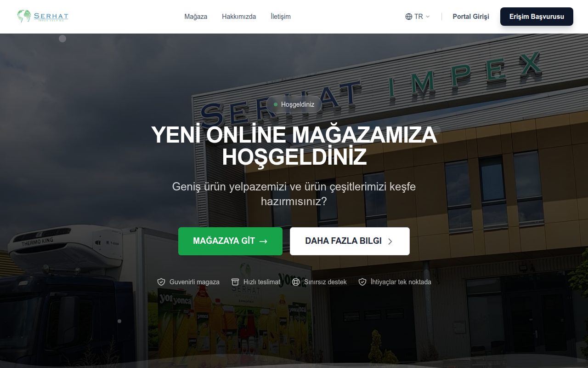The height and width of the screenshot is (368, 588).
Task: Click the MAĞAZAYA GİT button
Action: pos(230,241)
